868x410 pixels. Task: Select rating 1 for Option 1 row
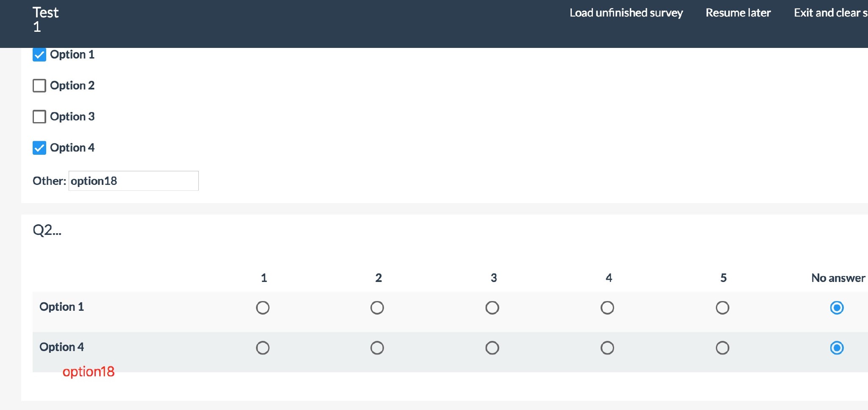[x=263, y=308]
